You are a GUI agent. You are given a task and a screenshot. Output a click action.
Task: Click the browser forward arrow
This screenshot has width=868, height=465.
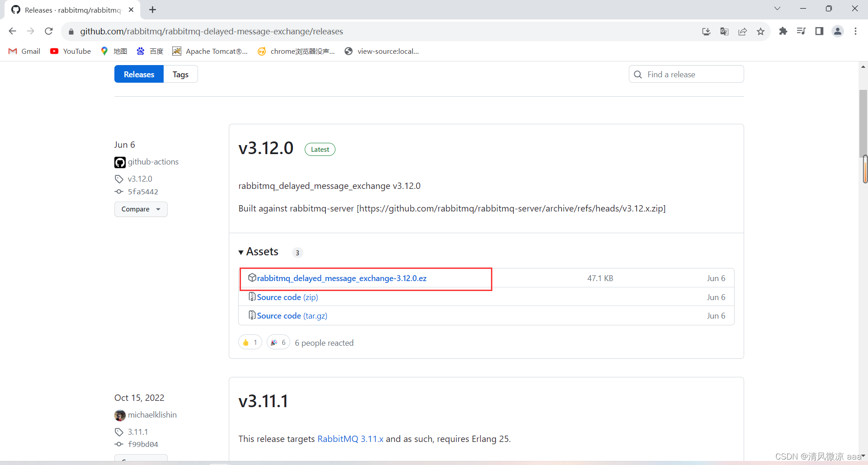[x=30, y=31]
